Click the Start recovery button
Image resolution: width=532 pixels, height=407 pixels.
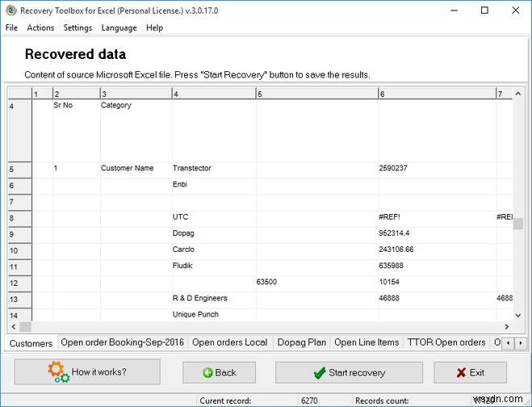(349, 372)
